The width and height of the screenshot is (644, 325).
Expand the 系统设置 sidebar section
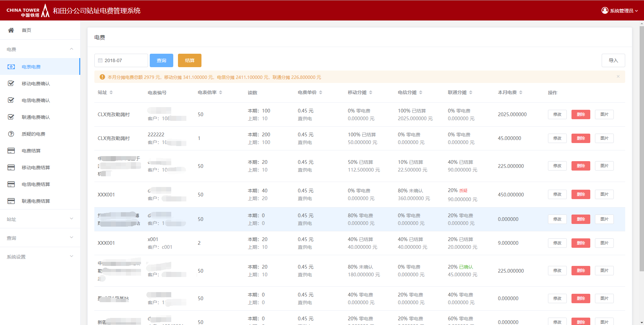click(71, 257)
